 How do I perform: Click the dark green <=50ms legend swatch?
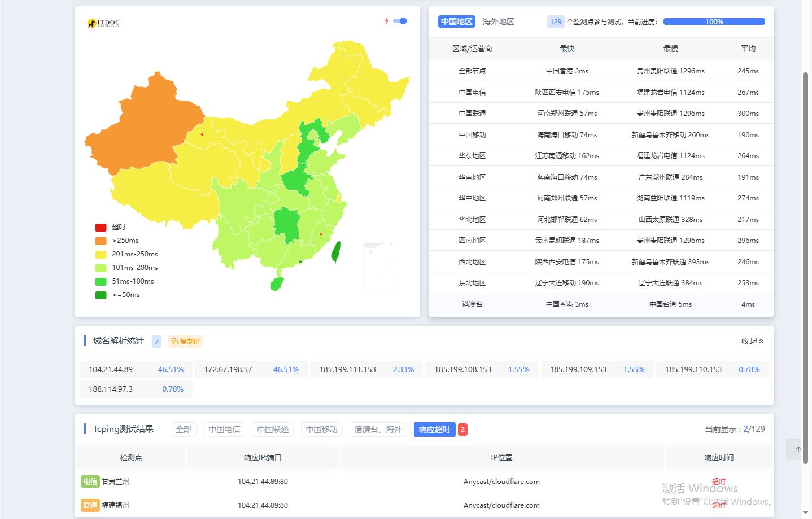click(x=101, y=295)
